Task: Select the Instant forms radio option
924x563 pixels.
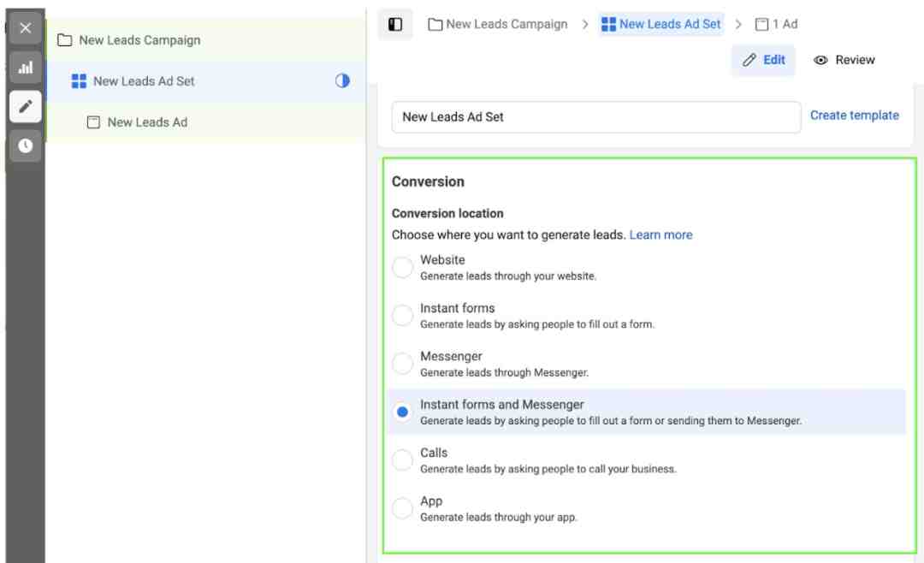Action: click(x=402, y=316)
